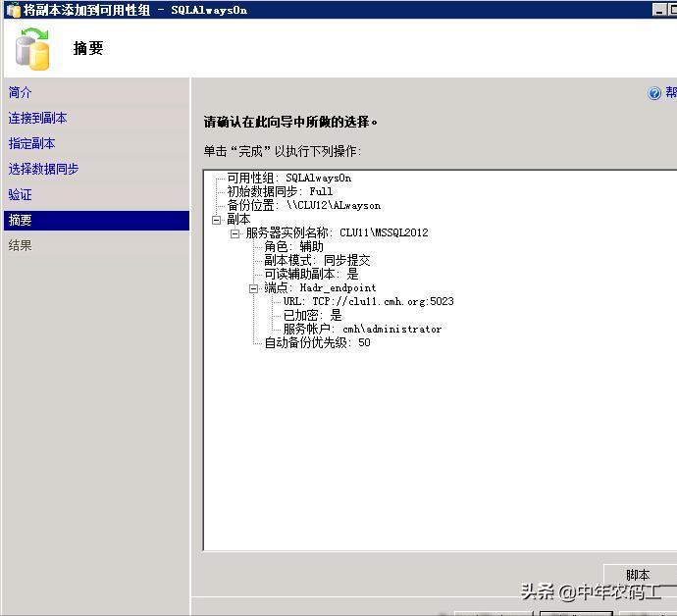Screen dimensions: 677x616
Task: Select 端点: Hadr_endpoint row
Action: pyautogui.click(x=320, y=287)
